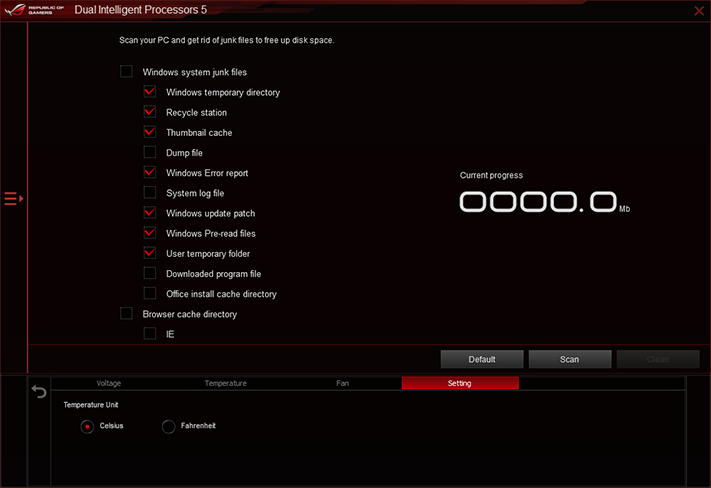Select Fahrenheit temperature unit
Viewport: 711px width, 488px height.
(168, 426)
